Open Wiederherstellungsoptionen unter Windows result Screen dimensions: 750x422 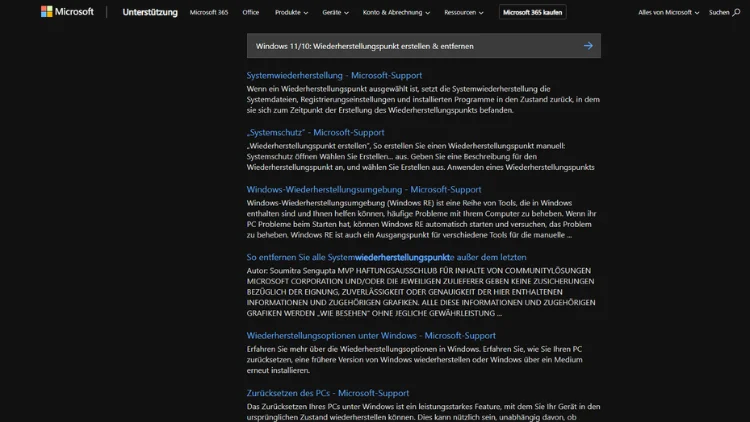(x=371, y=335)
